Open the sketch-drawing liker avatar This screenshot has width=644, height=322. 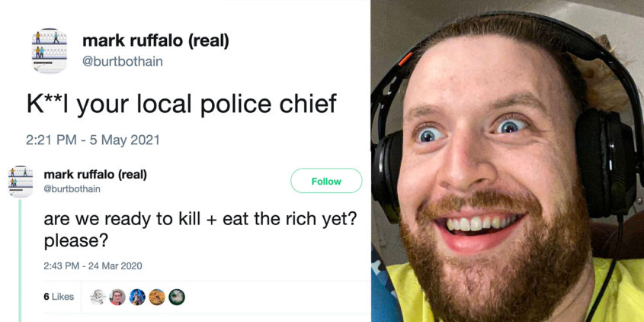98,297
